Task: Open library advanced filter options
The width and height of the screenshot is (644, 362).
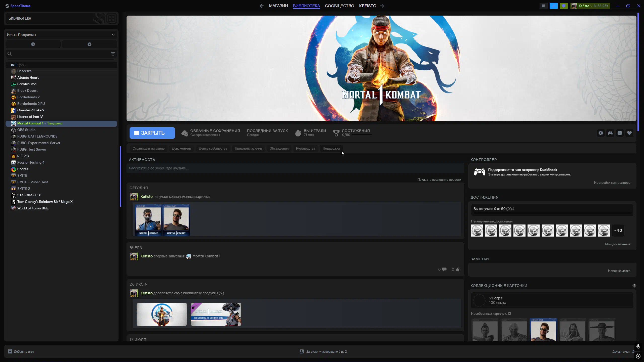Action: (x=113, y=54)
